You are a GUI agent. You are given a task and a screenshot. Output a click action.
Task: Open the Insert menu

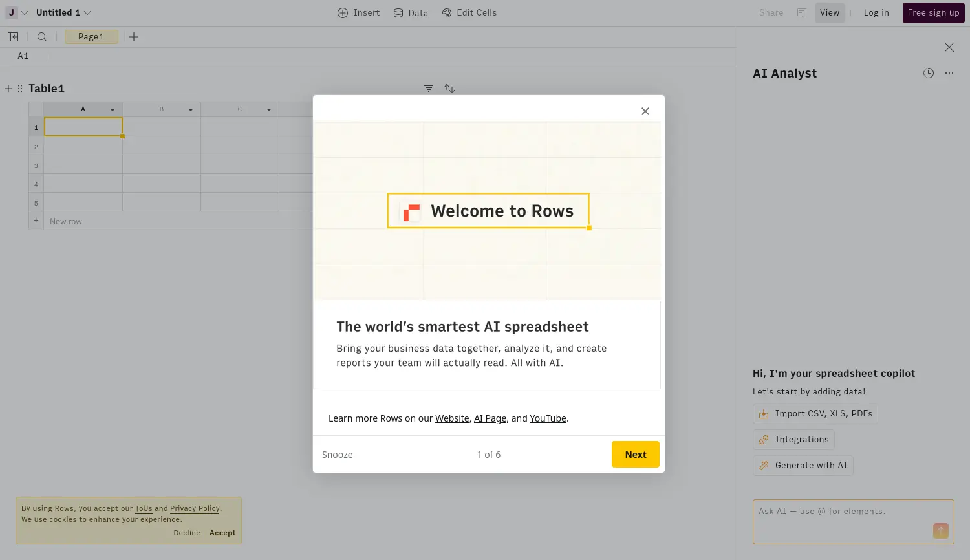tap(359, 13)
